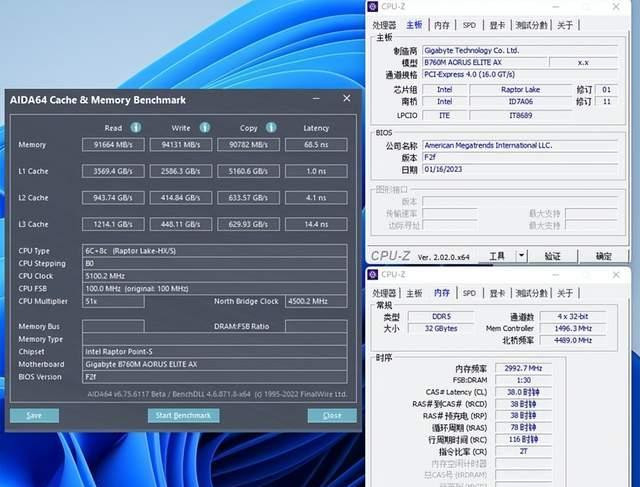
Task: Click Memory Read value 91664 MB/s
Action: point(113,145)
